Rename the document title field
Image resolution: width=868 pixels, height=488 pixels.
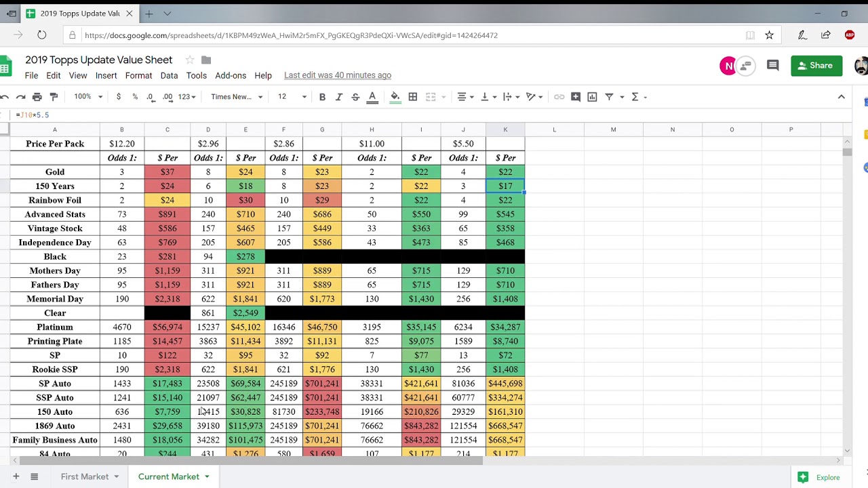99,60
